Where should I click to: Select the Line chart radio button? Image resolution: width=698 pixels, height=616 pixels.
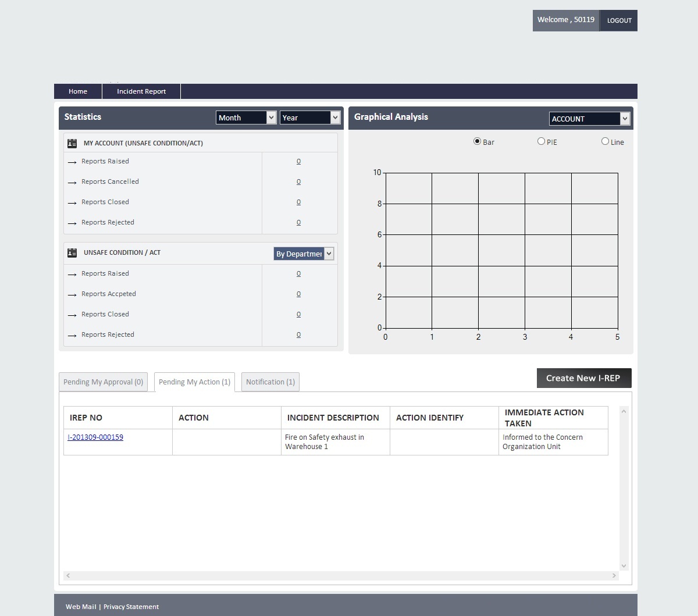click(605, 141)
